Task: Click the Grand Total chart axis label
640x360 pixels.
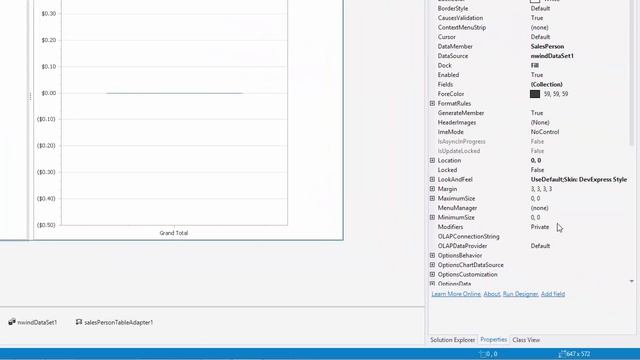Action: [x=174, y=233]
